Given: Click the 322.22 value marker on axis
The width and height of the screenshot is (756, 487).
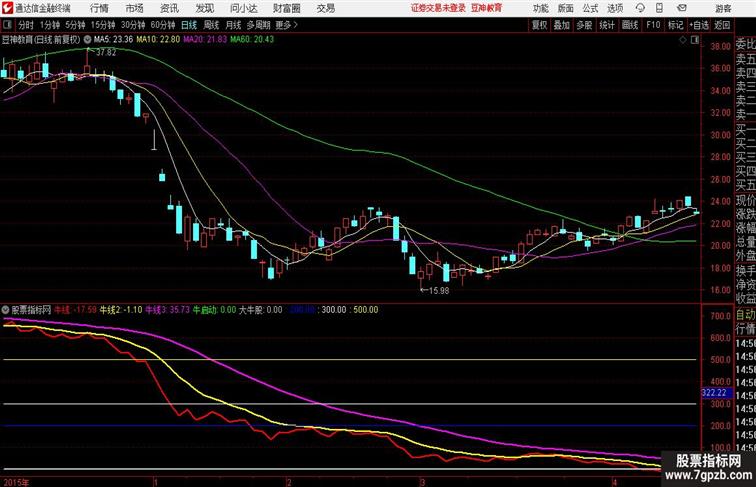Looking at the screenshot, I should pos(714,393).
